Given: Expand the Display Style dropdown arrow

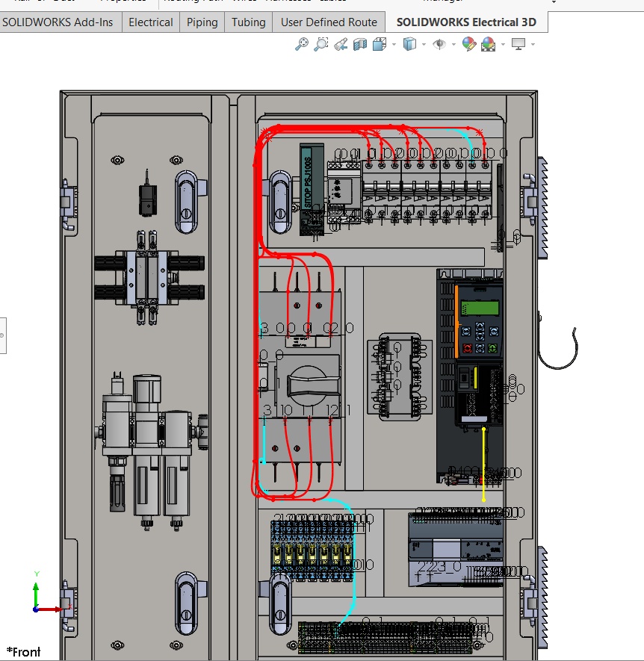Looking at the screenshot, I should [424, 44].
